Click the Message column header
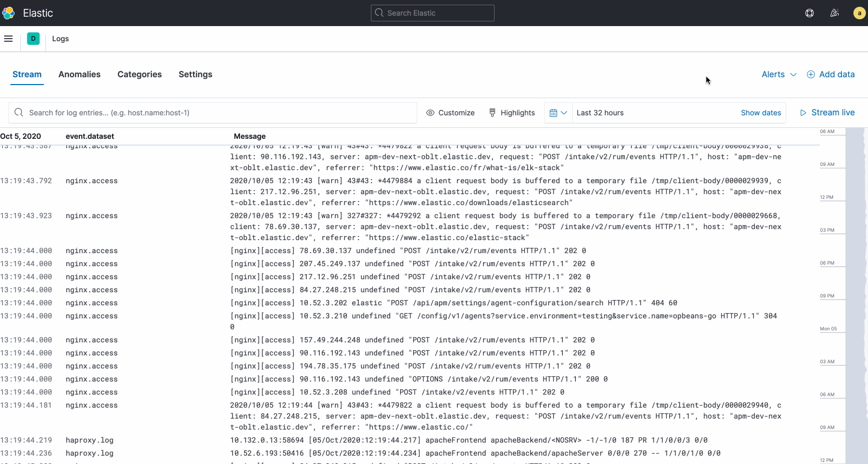Viewport: 868px width, 464px height. (249, 136)
